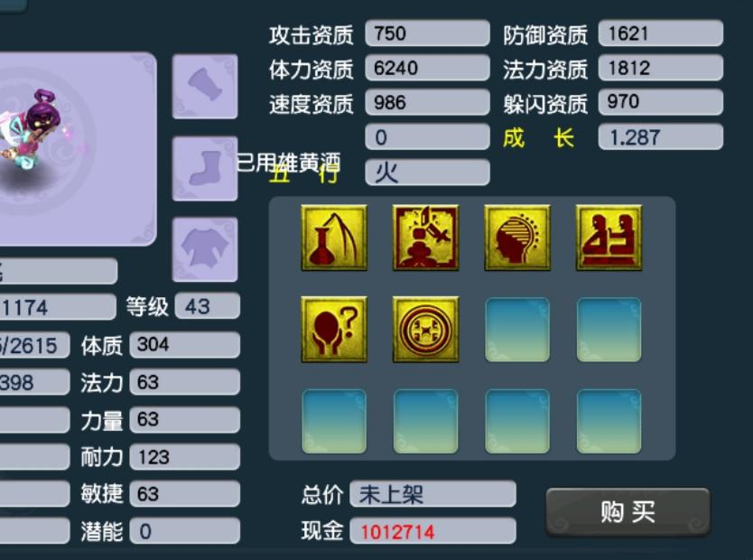Screen dimensions: 753x560
Task: Click the 五行 element field showing 火
Action: (427, 172)
